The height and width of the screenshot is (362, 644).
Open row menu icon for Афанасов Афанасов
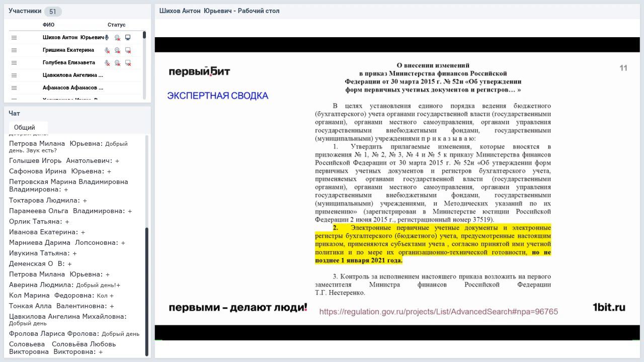pos(14,88)
